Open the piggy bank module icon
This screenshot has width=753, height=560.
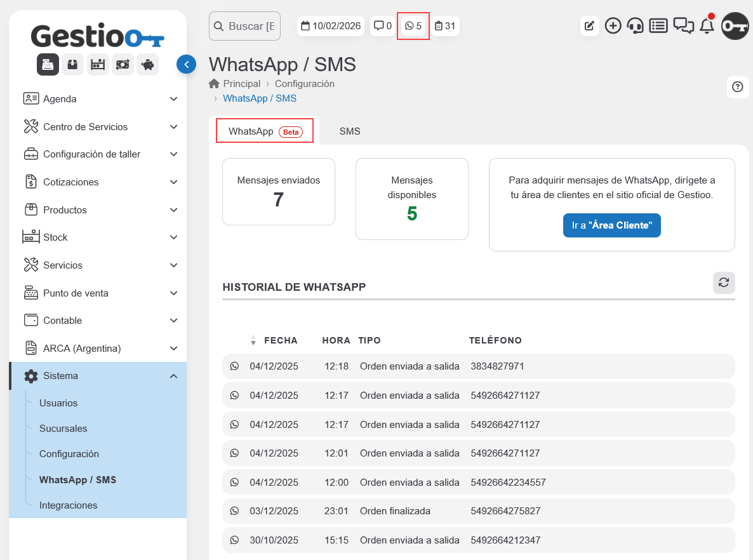pos(147,64)
